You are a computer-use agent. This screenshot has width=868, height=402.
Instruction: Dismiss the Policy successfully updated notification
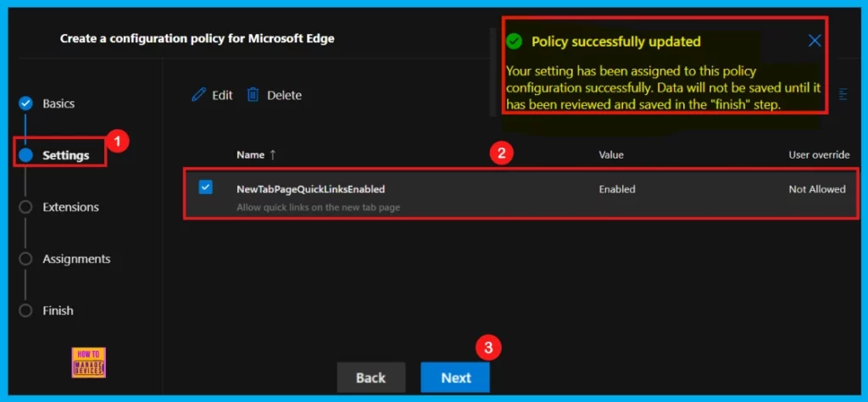pos(815,41)
